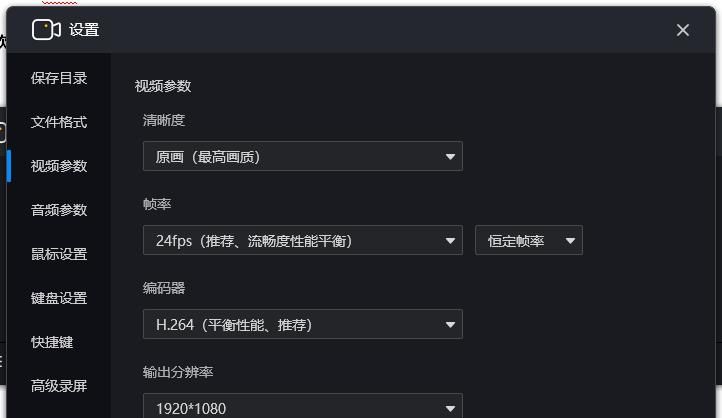The height and width of the screenshot is (418, 722).
Task: Click the arrow on 原画 quality selector
Action: tap(450, 157)
